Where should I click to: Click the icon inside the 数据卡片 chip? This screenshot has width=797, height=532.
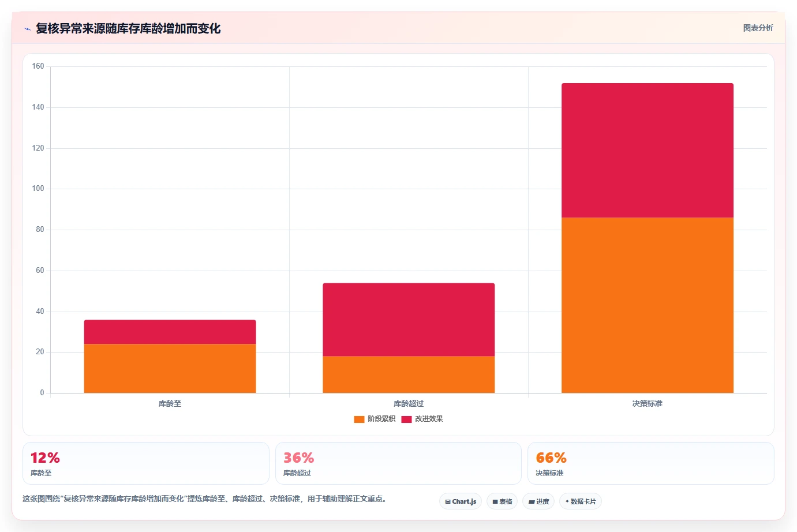(x=567, y=501)
